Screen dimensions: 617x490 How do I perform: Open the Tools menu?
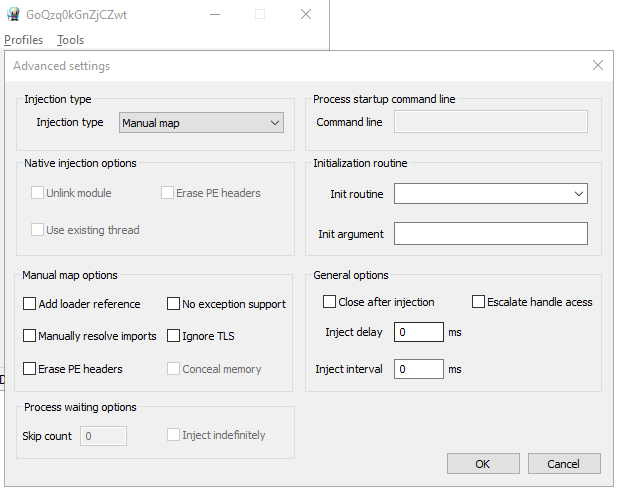click(70, 40)
